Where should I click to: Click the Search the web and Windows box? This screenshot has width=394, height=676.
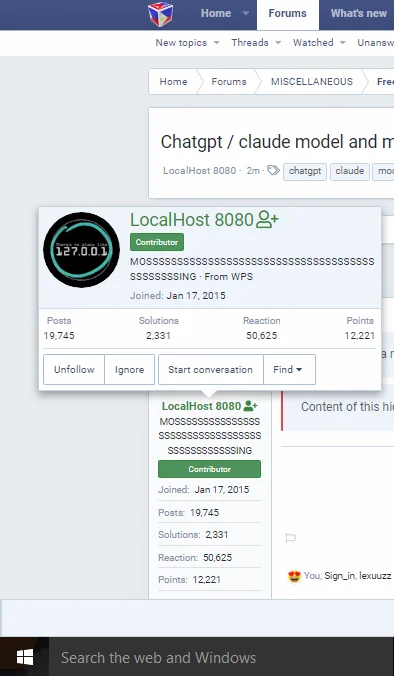click(x=222, y=657)
